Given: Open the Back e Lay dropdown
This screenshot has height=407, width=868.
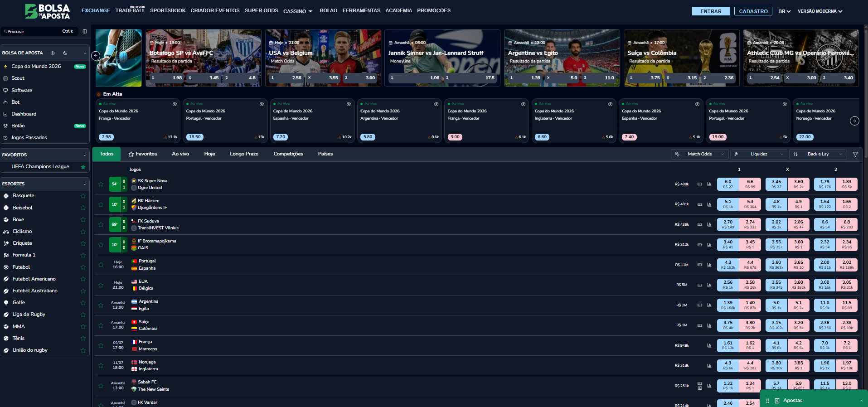Looking at the screenshot, I should coord(818,154).
